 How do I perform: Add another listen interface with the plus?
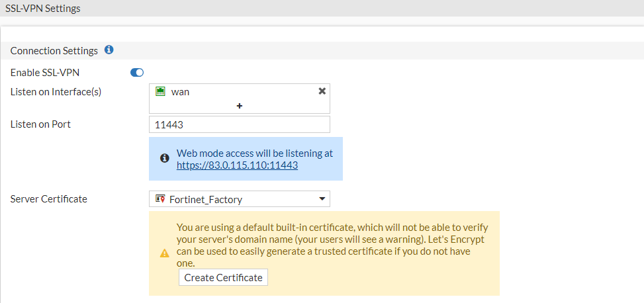(x=240, y=106)
